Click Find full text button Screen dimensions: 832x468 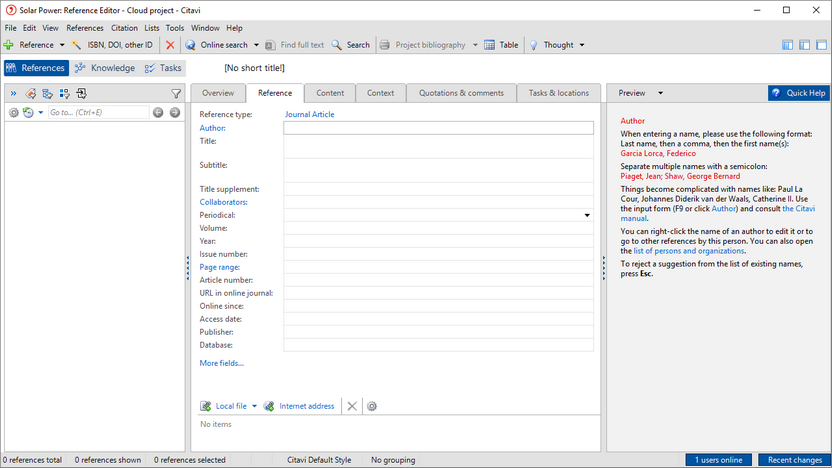tap(294, 45)
